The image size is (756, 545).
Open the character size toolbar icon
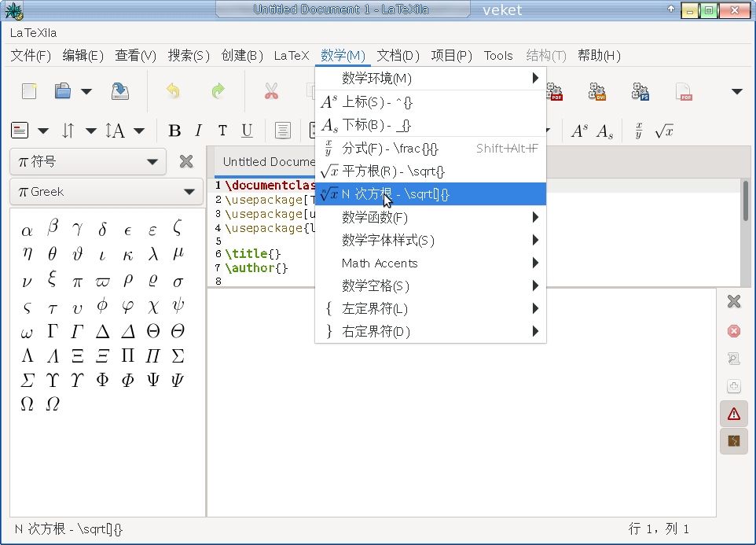click(116, 131)
